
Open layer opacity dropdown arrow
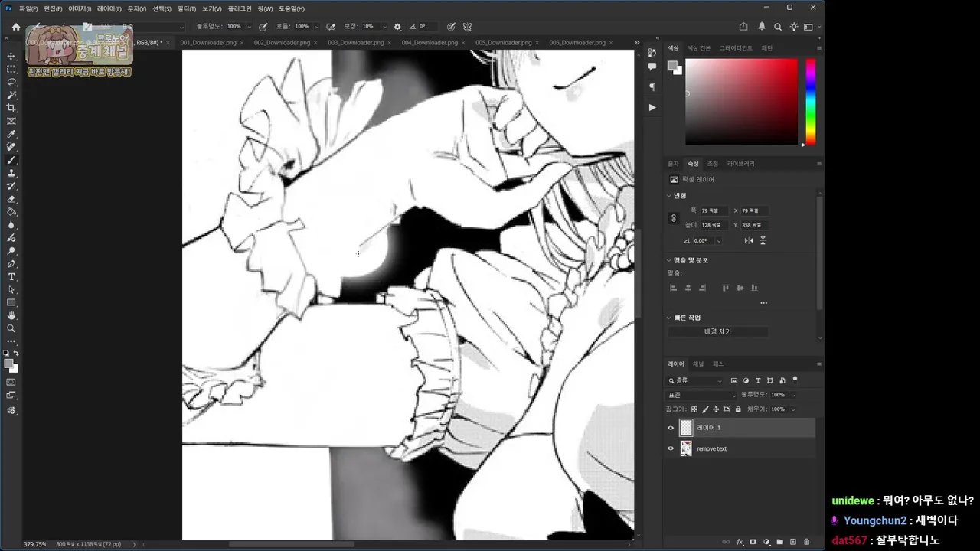click(x=792, y=395)
